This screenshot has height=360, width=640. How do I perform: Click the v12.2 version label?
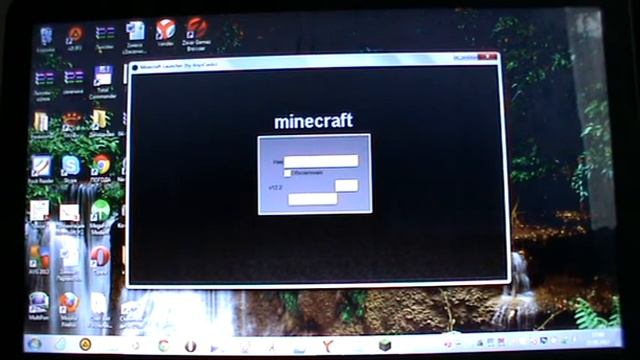[x=275, y=188]
